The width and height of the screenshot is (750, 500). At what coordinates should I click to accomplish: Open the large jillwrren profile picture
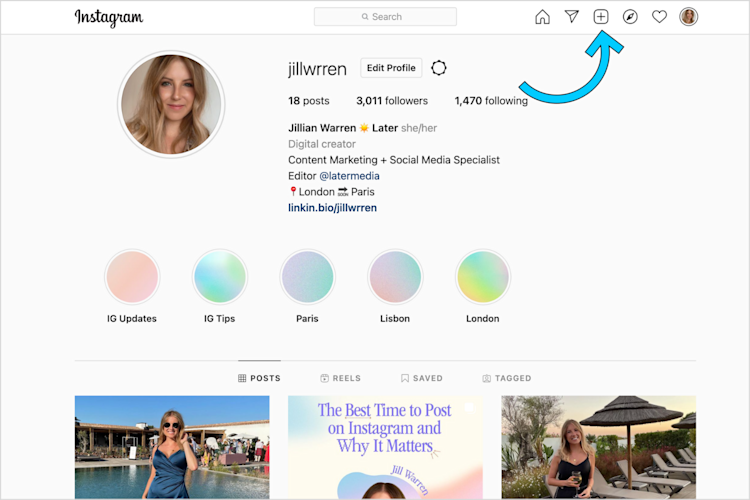point(171,104)
